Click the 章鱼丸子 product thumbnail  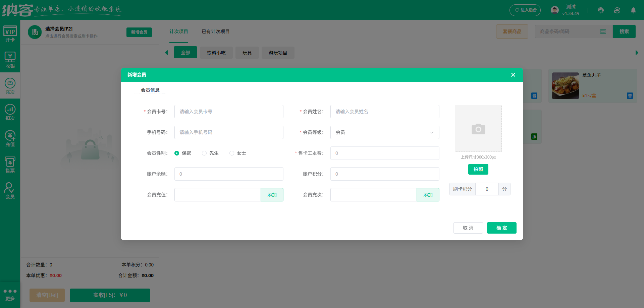click(x=565, y=85)
